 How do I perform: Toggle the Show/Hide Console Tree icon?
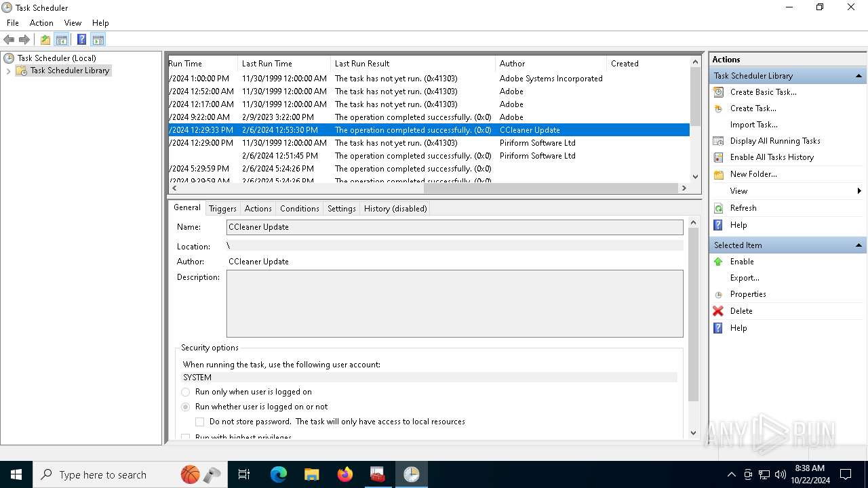[x=62, y=39]
